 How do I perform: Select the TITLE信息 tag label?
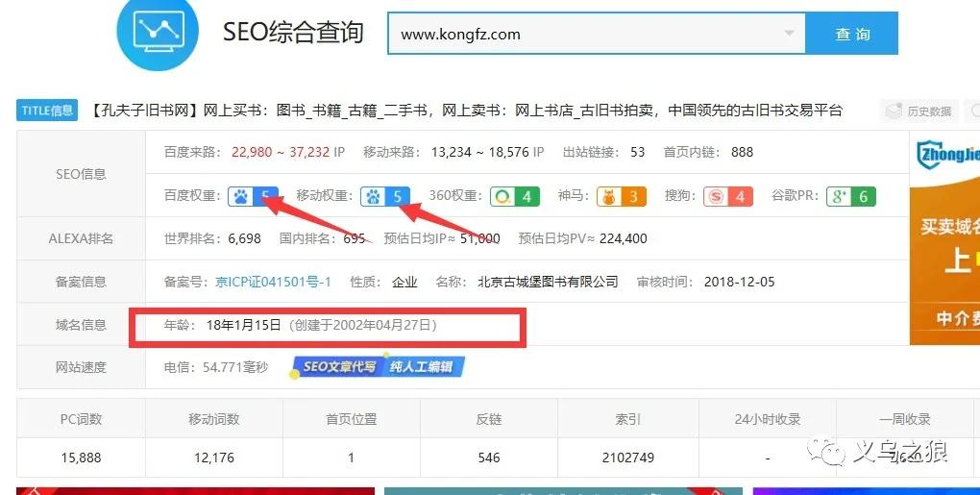tap(48, 111)
